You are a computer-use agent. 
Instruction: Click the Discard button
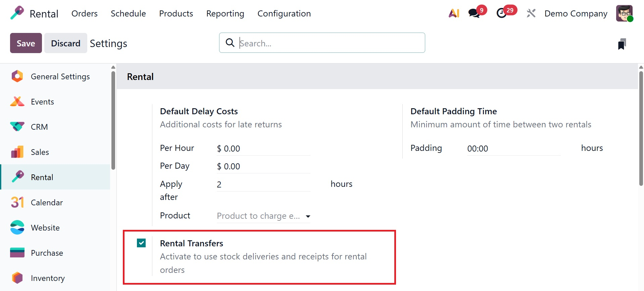[x=65, y=43]
